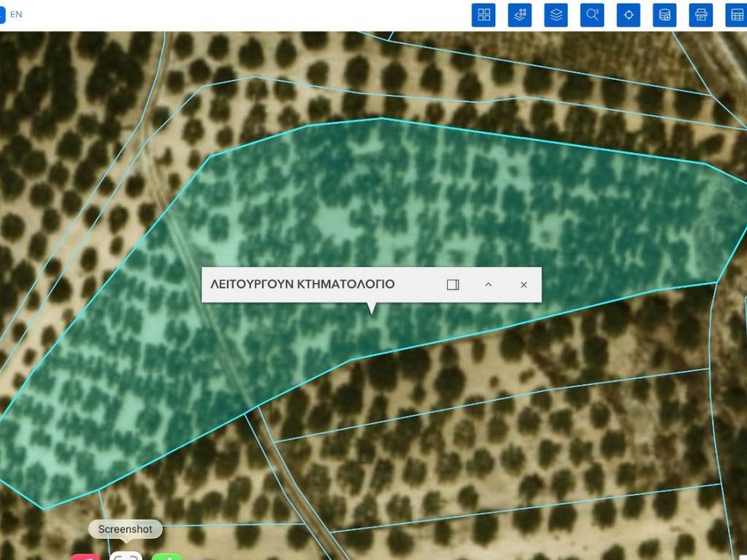Image resolution: width=747 pixels, height=560 pixels.
Task: Click the blue button left of EN
Action: tap(1, 15)
